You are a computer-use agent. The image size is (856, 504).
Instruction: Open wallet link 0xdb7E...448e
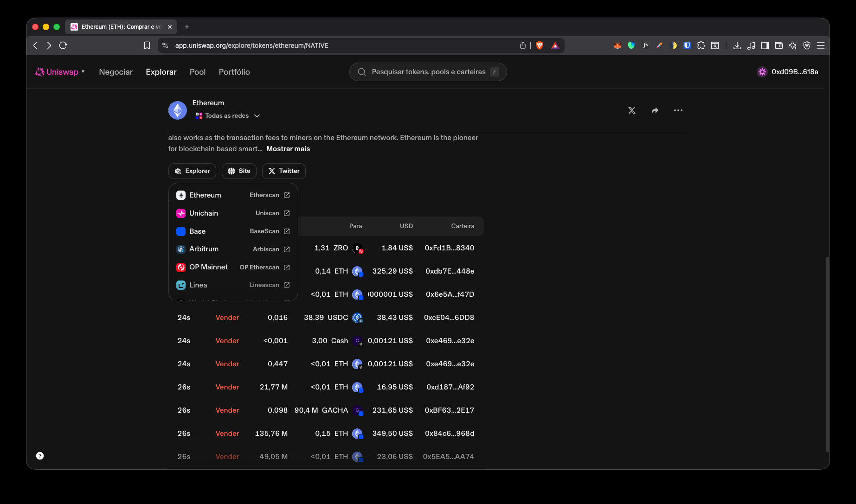point(450,271)
